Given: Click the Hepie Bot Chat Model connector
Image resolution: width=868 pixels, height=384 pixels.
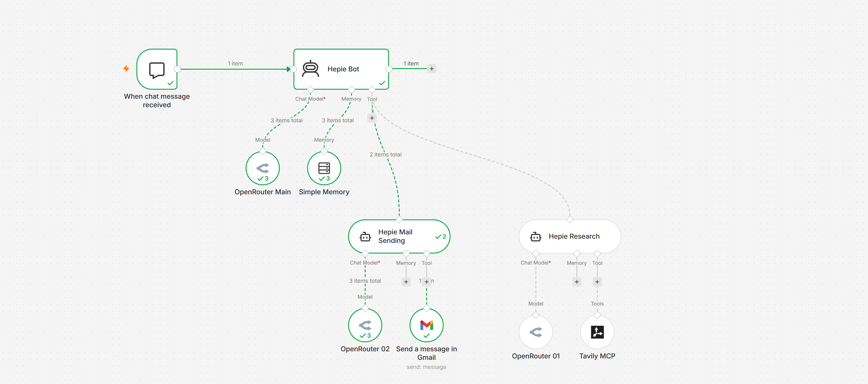Looking at the screenshot, I should click(310, 90).
